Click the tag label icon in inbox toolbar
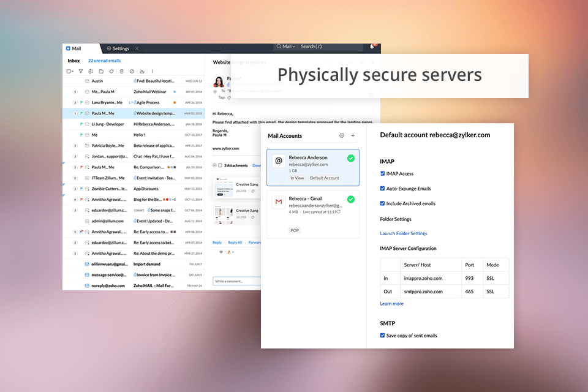 pyautogui.click(x=111, y=71)
